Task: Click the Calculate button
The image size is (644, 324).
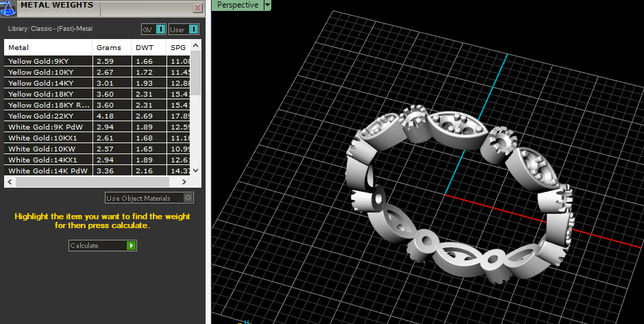Action: pos(102,245)
